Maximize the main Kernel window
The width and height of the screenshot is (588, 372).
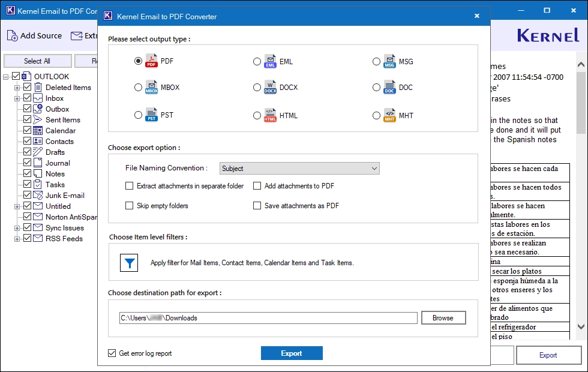[x=547, y=11]
